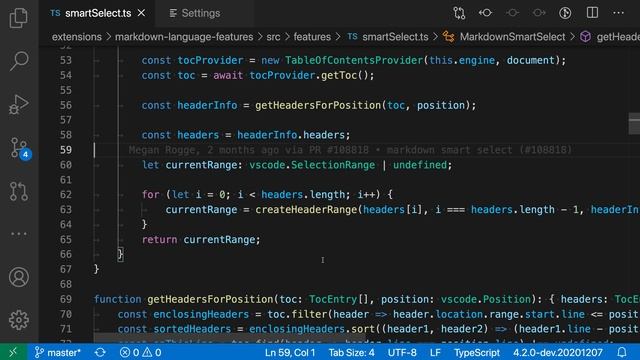The image size is (640, 360).
Task: Open Source Control view with badge 4
Action: pyautogui.click(x=20, y=148)
